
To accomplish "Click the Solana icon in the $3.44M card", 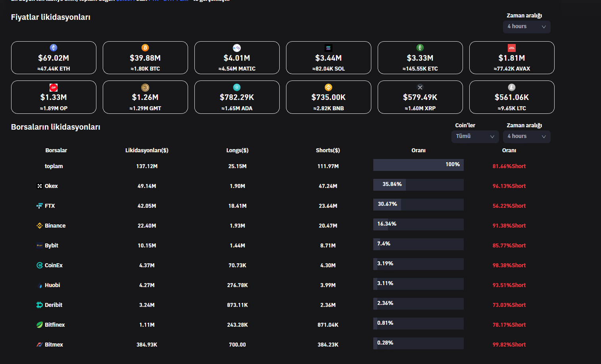I will pyautogui.click(x=328, y=48).
